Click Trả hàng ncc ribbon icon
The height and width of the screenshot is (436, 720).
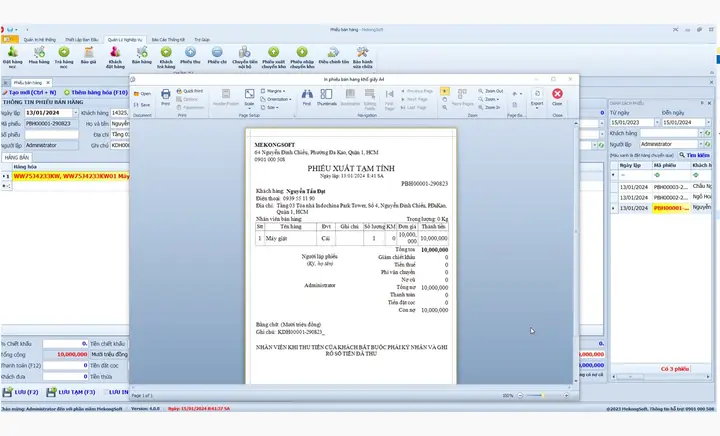point(64,57)
